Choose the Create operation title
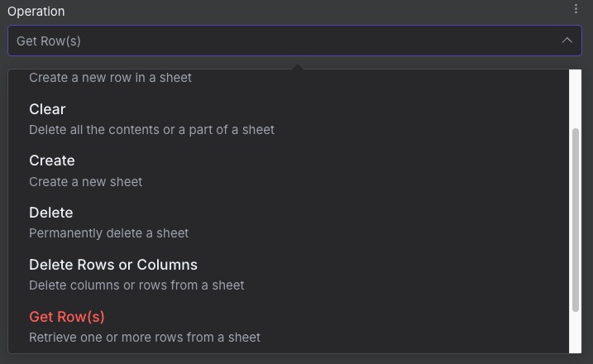This screenshot has height=364, width=593. pos(51,160)
